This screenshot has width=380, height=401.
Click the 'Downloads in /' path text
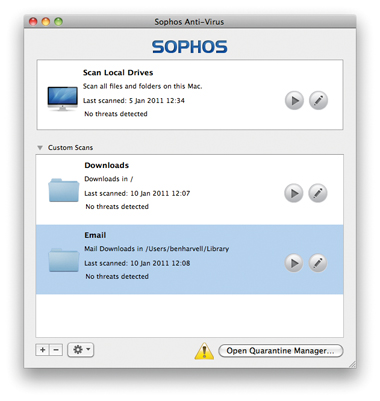tap(109, 179)
